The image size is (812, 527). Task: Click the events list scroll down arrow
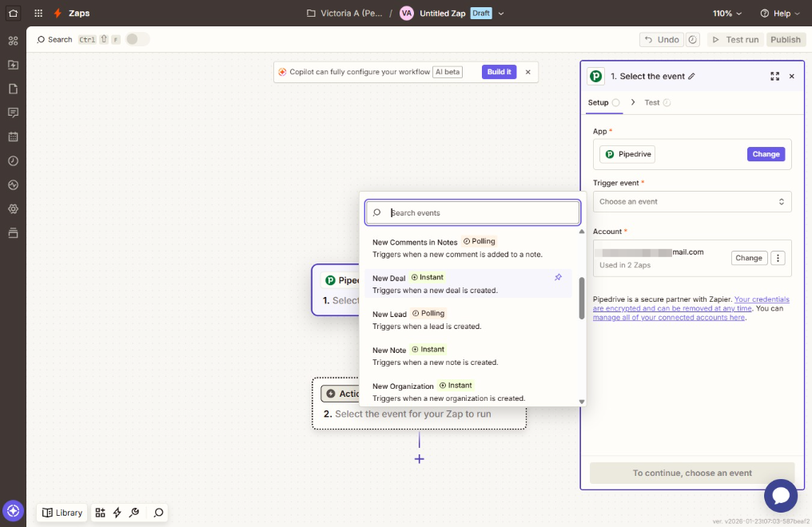tap(582, 402)
